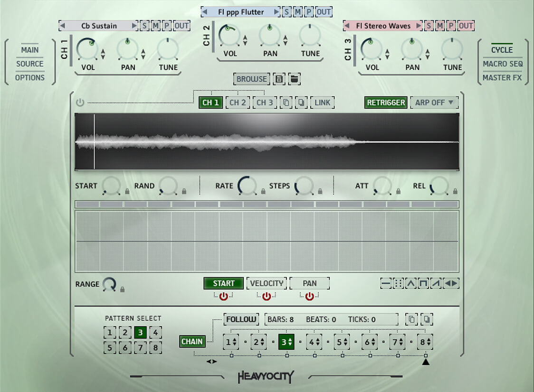Disable the RETRIGGER toggle
Image resolution: width=534 pixels, height=392 pixels.
click(x=386, y=103)
